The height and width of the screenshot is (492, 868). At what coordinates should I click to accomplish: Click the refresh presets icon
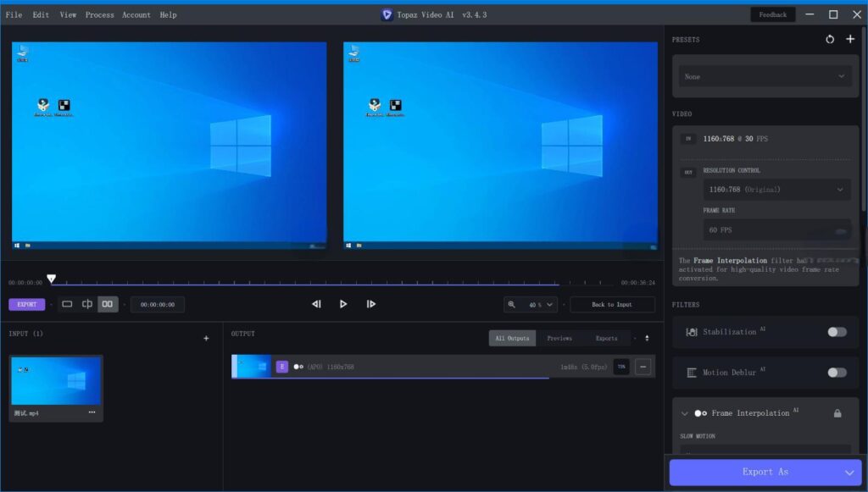click(x=830, y=39)
